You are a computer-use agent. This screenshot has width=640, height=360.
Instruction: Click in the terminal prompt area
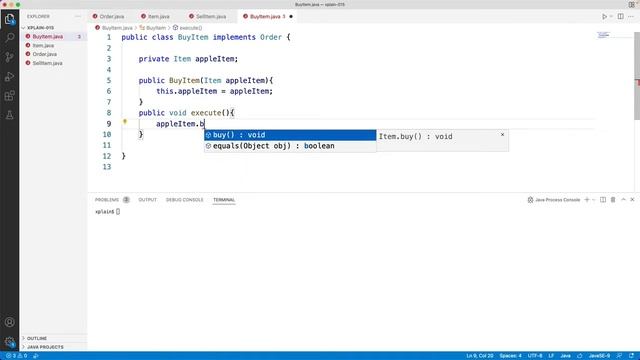[x=118, y=211]
